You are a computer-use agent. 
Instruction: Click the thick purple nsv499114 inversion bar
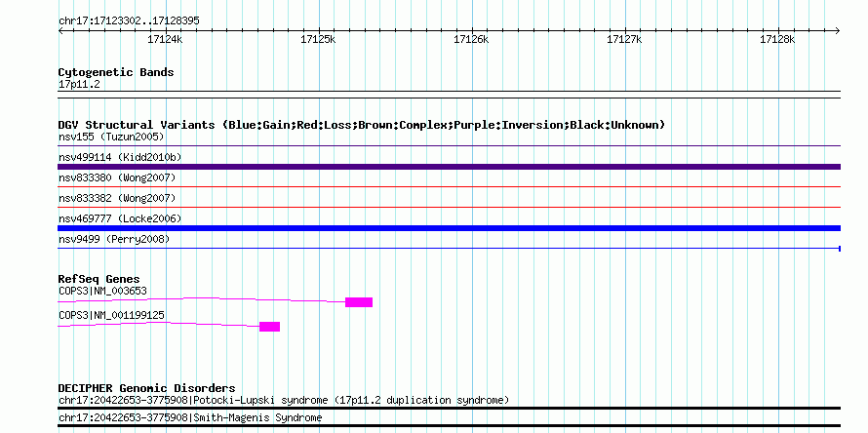point(449,167)
